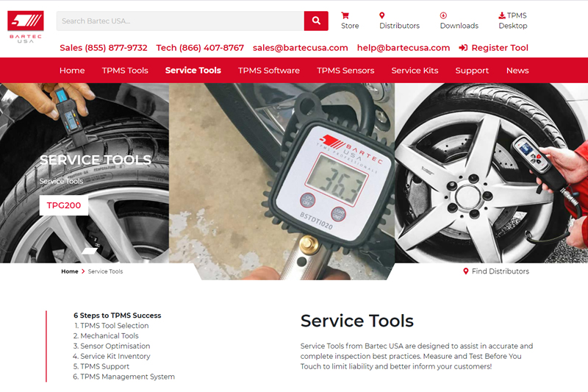Click the Find Distributors pin icon
The image size is (588, 392).
[466, 271]
